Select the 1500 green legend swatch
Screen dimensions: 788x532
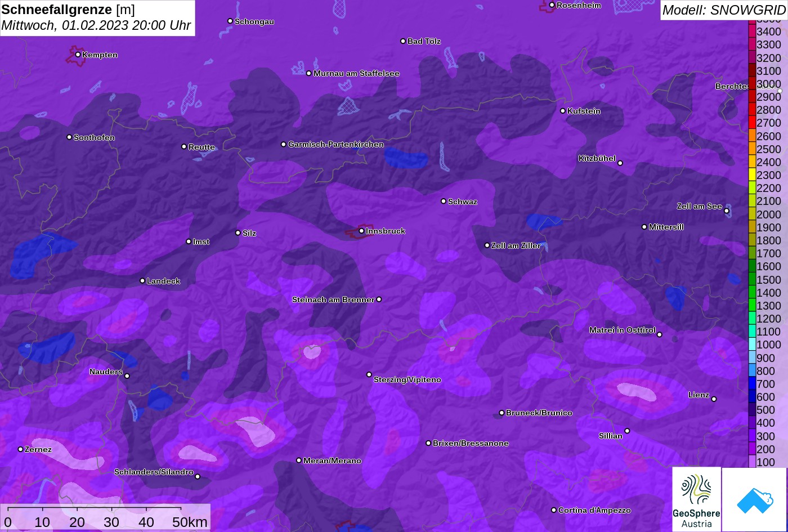(x=752, y=280)
